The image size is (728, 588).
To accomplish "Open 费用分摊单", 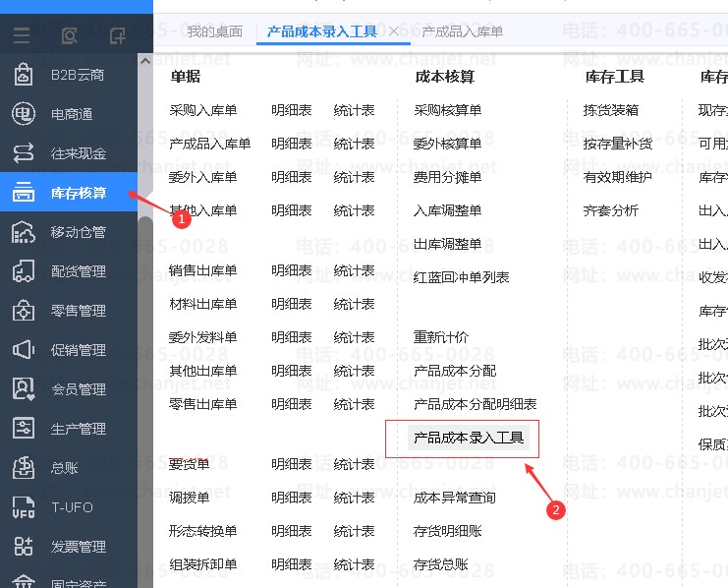I will tap(448, 177).
